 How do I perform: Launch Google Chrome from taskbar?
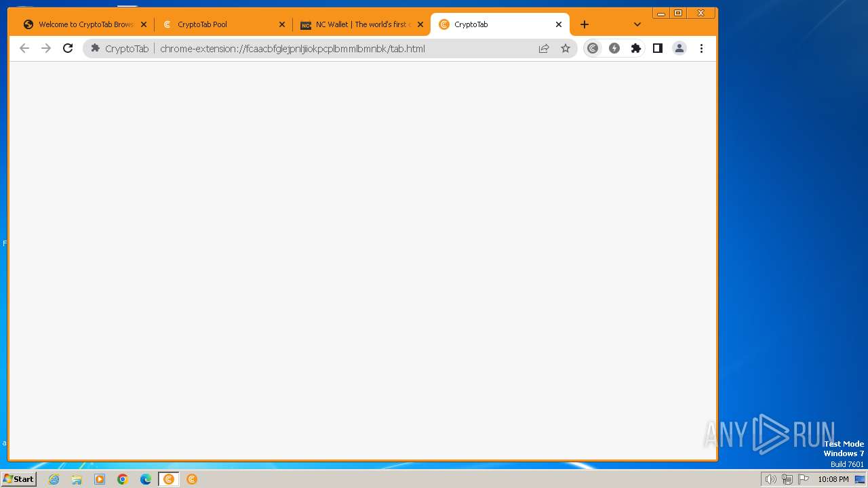(x=123, y=479)
